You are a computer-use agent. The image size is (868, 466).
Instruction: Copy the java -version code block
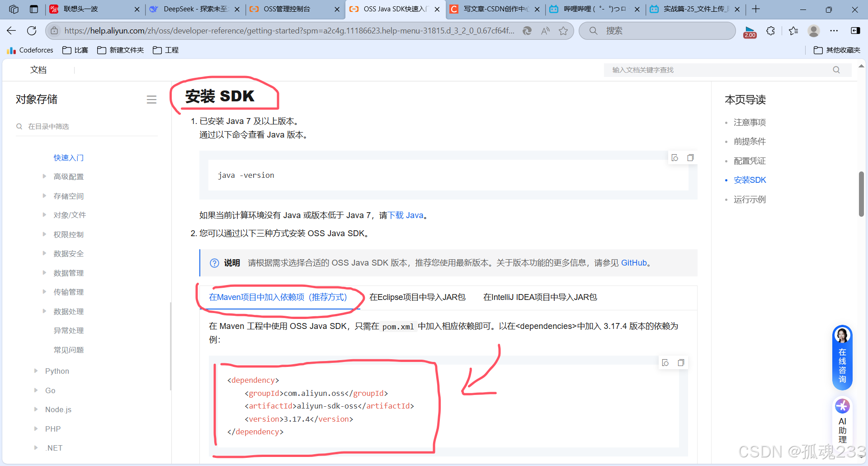click(690, 158)
